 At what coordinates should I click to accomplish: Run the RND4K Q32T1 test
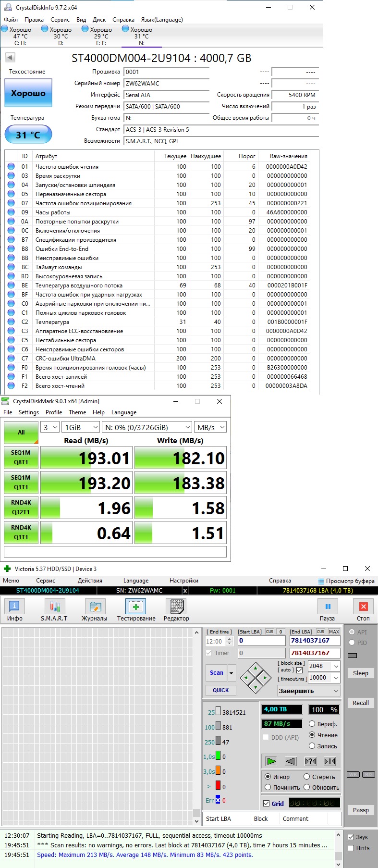[x=21, y=508]
